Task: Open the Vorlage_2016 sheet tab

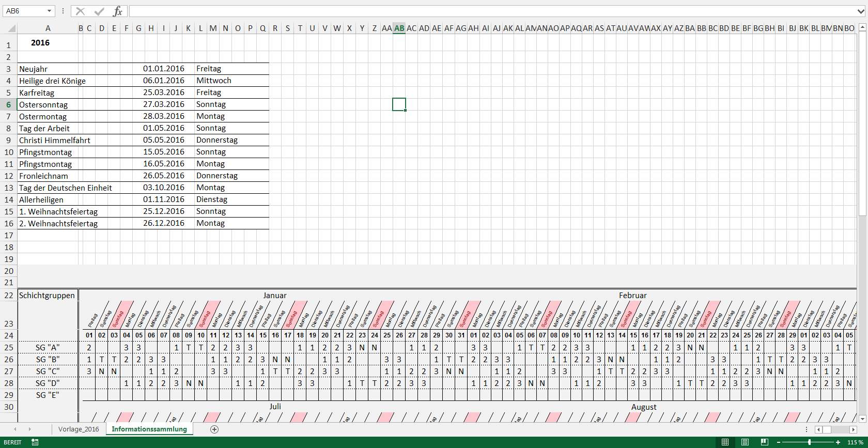Action: (x=79, y=429)
